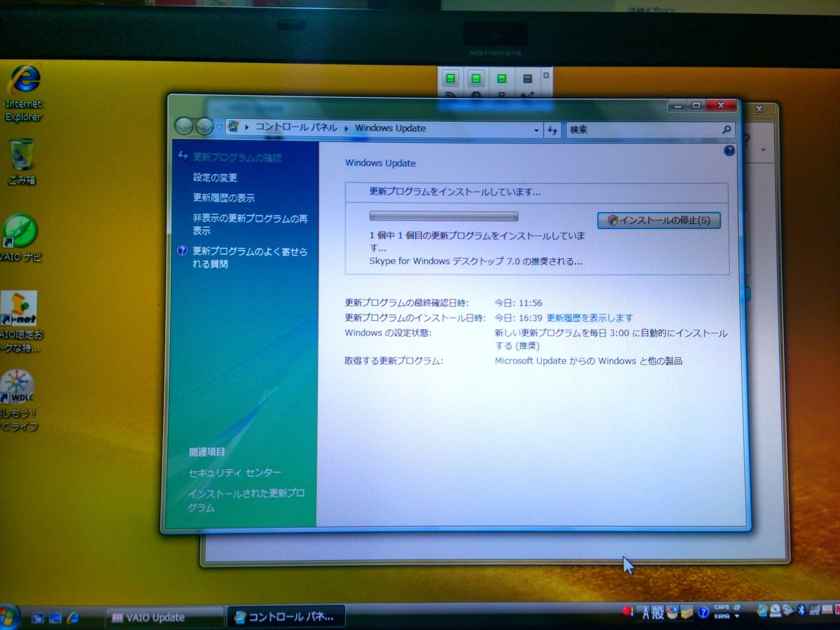The width and height of the screenshot is (840, 630).
Task: Toggle the second green wireless switch
Action: (x=476, y=78)
